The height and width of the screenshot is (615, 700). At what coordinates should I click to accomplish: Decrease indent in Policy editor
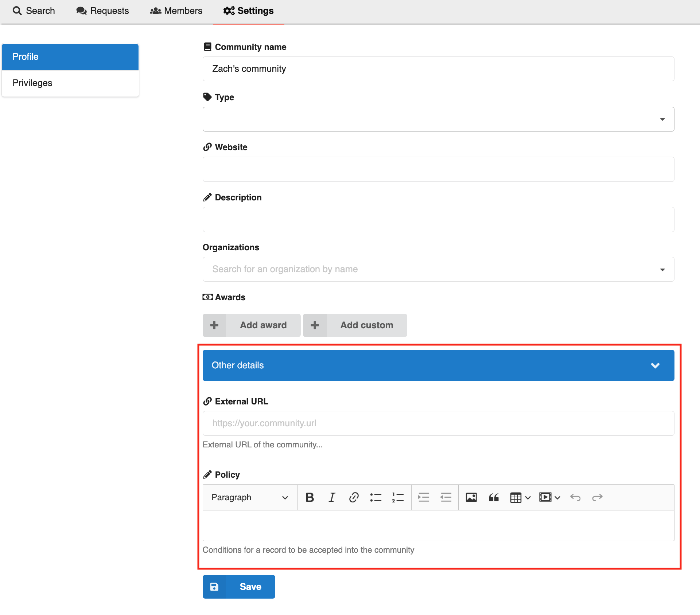point(446,497)
